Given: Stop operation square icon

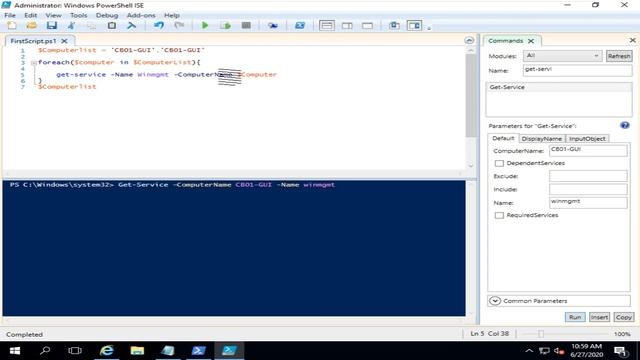Looking at the screenshot, I should coord(246,25).
